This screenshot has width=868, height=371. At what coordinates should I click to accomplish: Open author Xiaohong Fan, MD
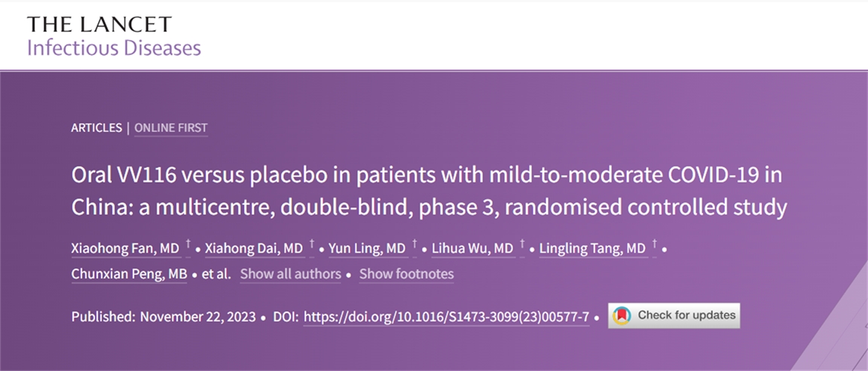[126, 248]
